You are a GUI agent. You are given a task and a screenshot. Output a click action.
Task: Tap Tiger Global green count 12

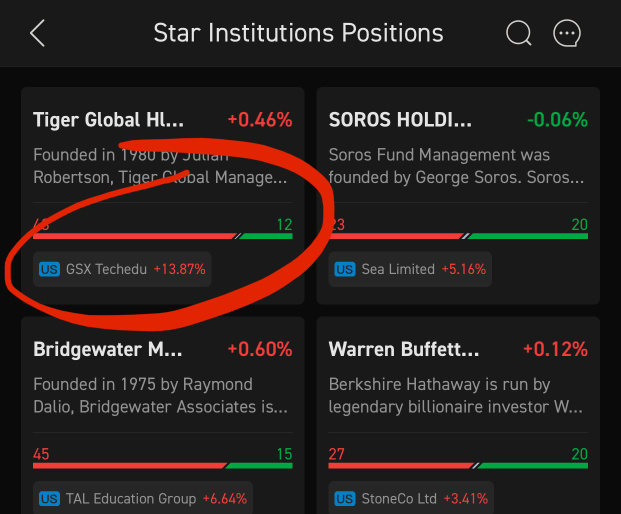(x=284, y=225)
